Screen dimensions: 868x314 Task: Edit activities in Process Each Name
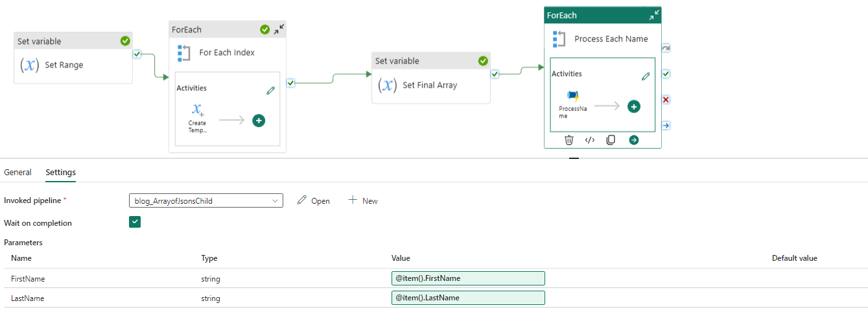tap(646, 77)
